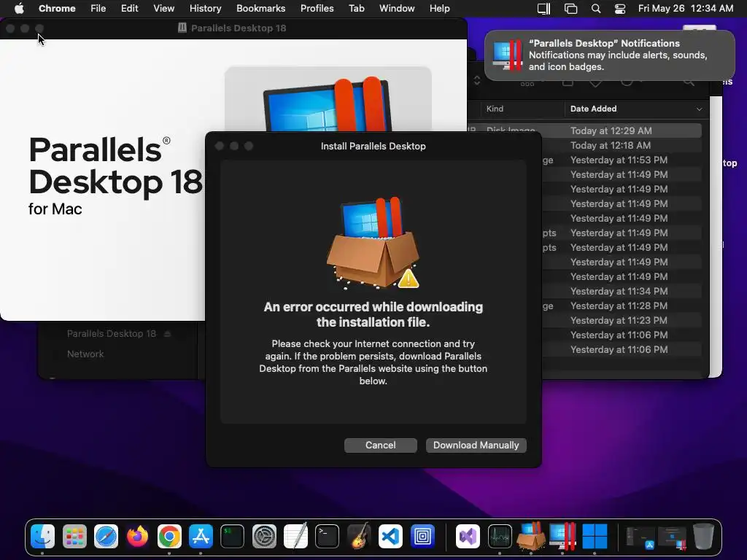This screenshot has height=560, width=747.
Task: Click the Parallels icon image in splash window
Action: point(328,104)
